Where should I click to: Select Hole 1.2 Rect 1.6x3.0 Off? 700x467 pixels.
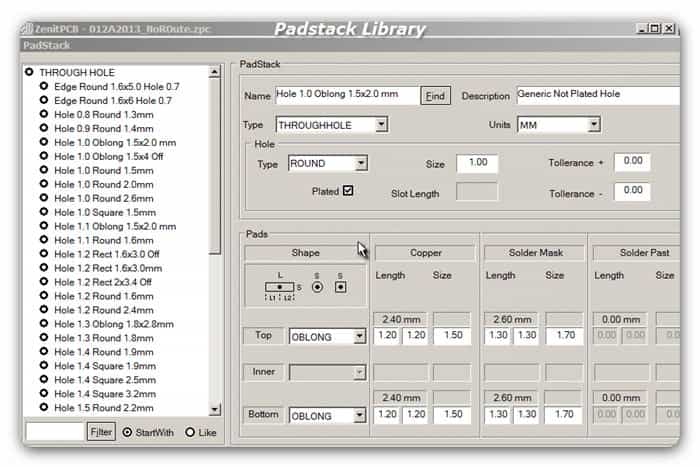point(107,254)
